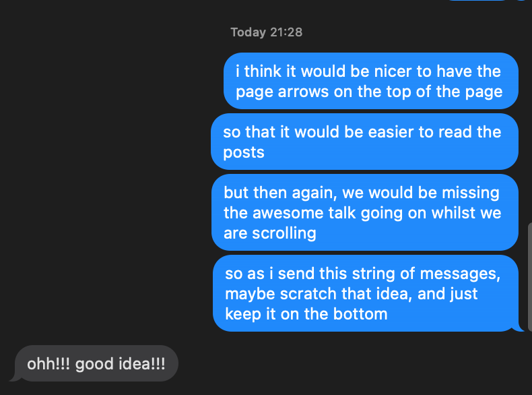This screenshot has width=532, height=395.
Task: Click the word "Today" in the timestamp
Action: click(x=248, y=32)
